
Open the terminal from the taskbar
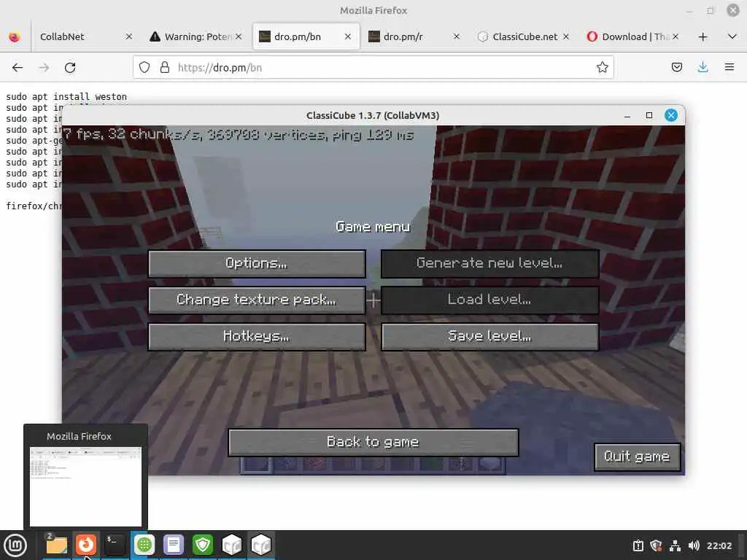coord(115,545)
